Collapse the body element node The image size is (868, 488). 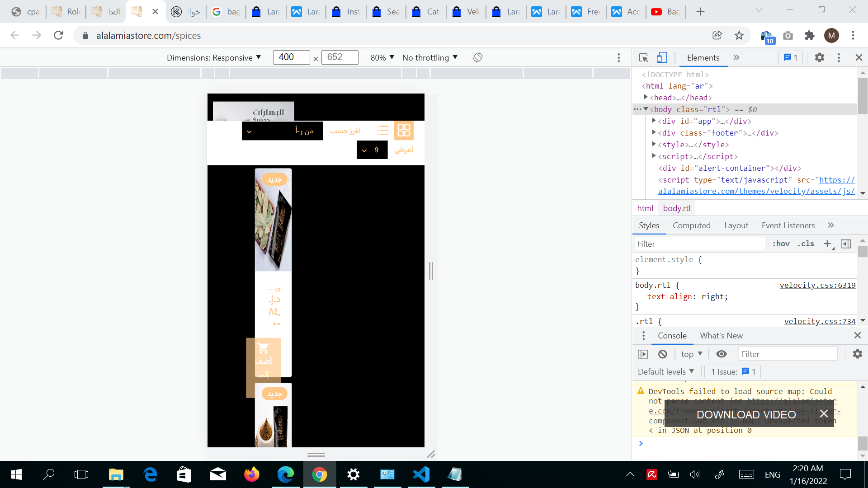pos(646,109)
